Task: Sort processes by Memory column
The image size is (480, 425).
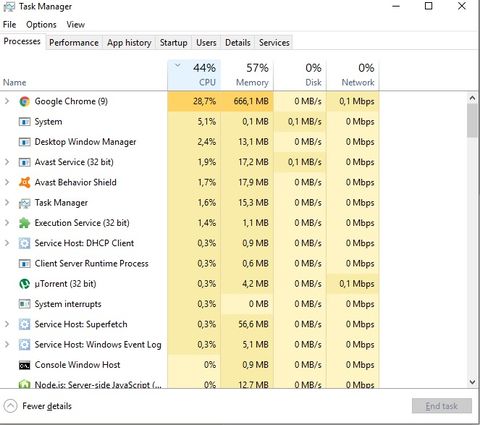Action: (247, 75)
